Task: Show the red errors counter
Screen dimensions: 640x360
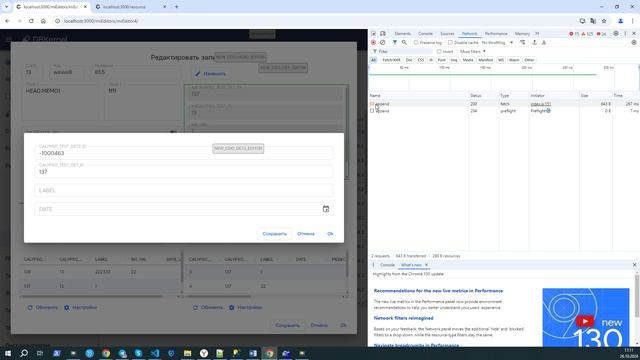Action: coord(574,34)
